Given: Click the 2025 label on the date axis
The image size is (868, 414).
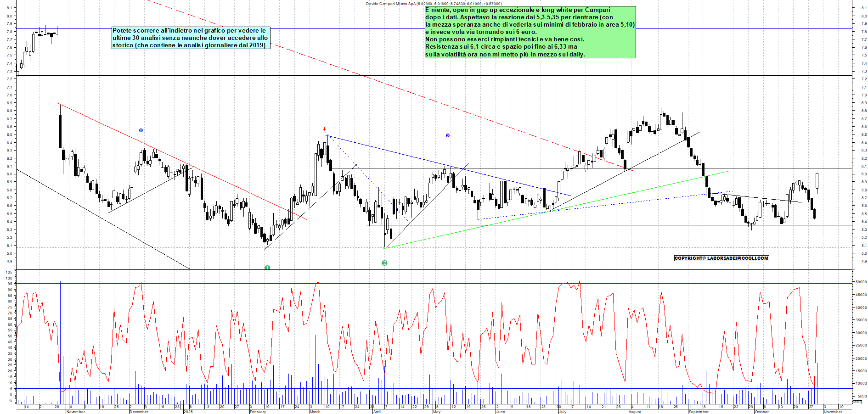Looking at the screenshot, I should 188,412.
